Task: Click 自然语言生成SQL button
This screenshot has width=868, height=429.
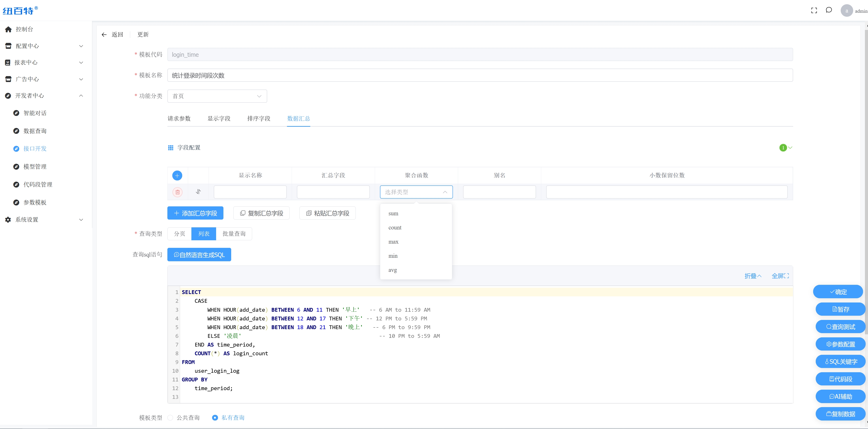Action: [199, 255]
